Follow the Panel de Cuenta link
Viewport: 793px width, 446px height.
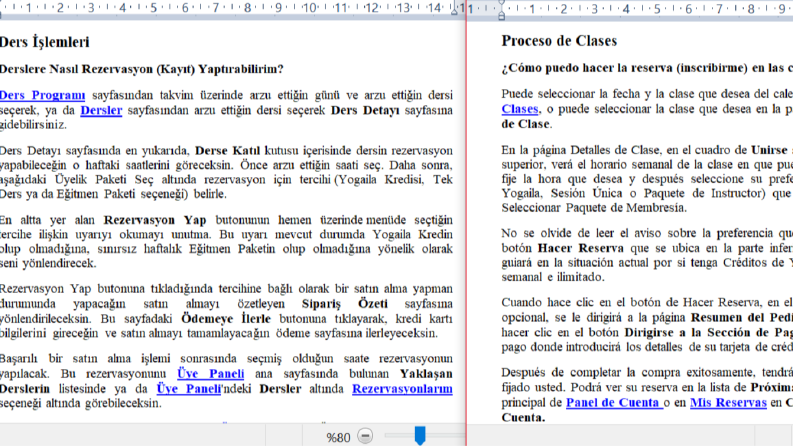click(614, 403)
